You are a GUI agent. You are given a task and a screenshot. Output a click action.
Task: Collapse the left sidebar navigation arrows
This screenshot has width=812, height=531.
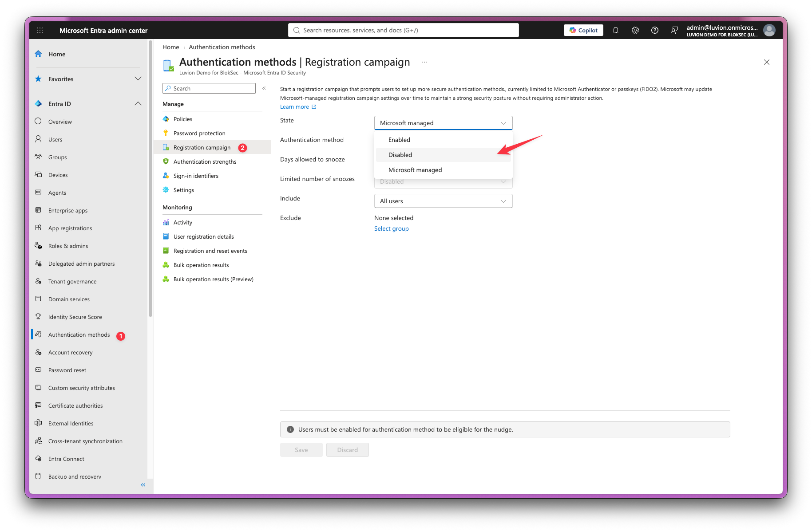pyautogui.click(x=143, y=485)
